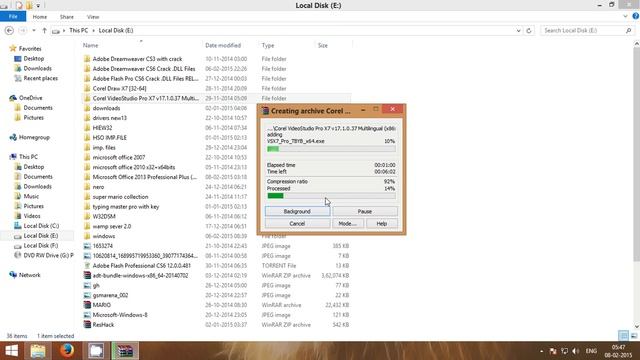The image size is (640, 360).
Task: Click the file list vertical scrollbar
Action: tap(636, 155)
